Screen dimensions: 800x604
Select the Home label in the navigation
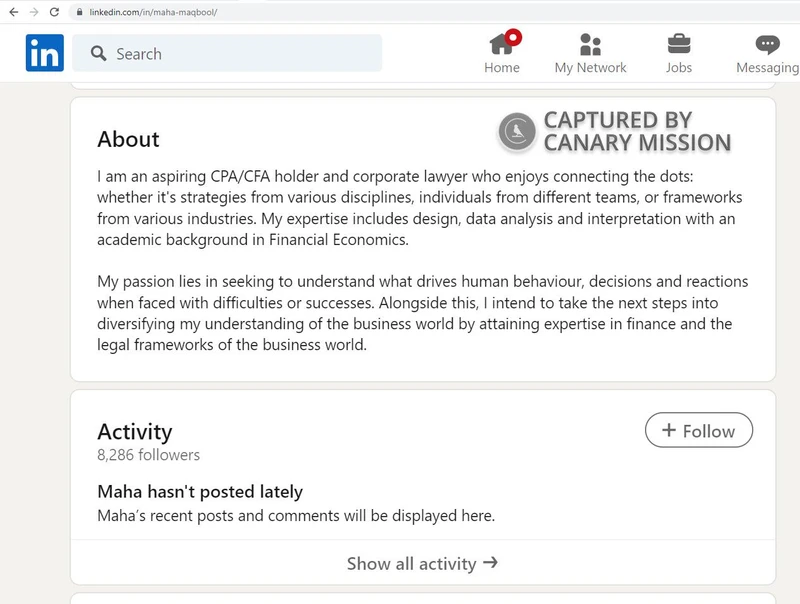tap(502, 67)
